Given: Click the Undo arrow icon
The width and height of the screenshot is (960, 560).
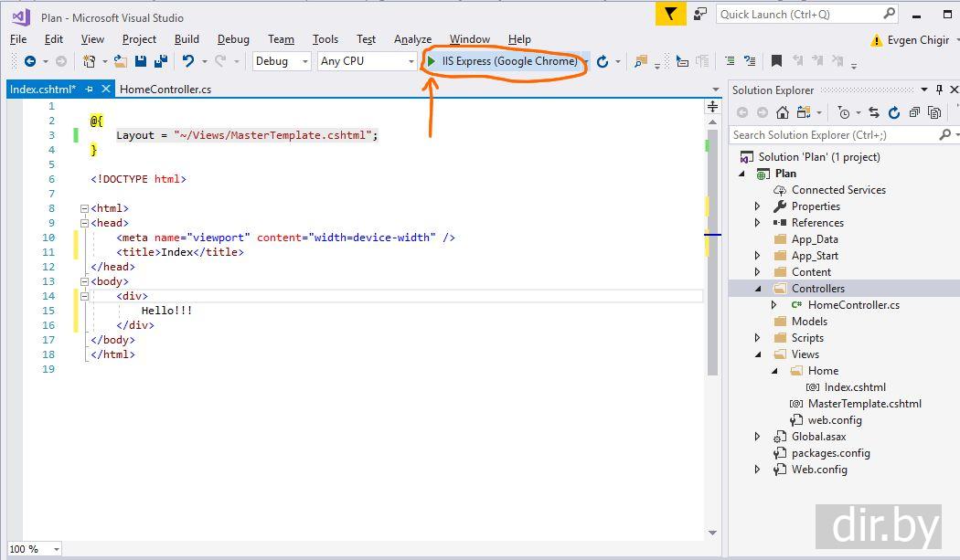Looking at the screenshot, I should click(187, 61).
